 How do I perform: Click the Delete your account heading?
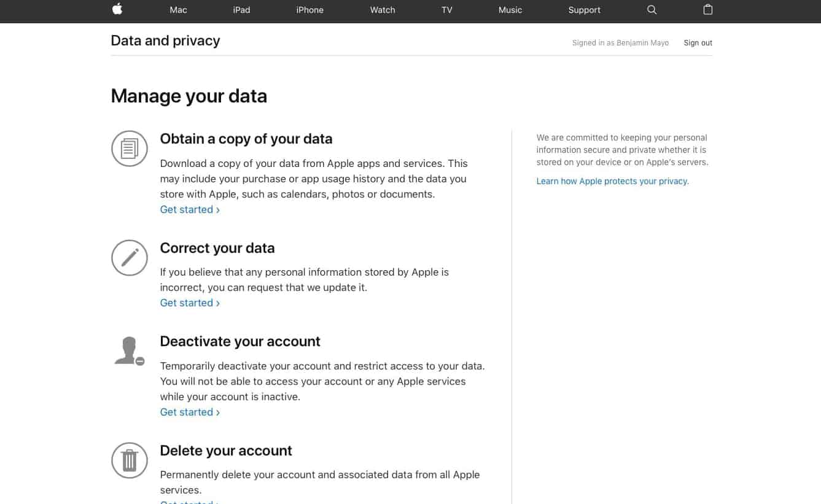226,451
